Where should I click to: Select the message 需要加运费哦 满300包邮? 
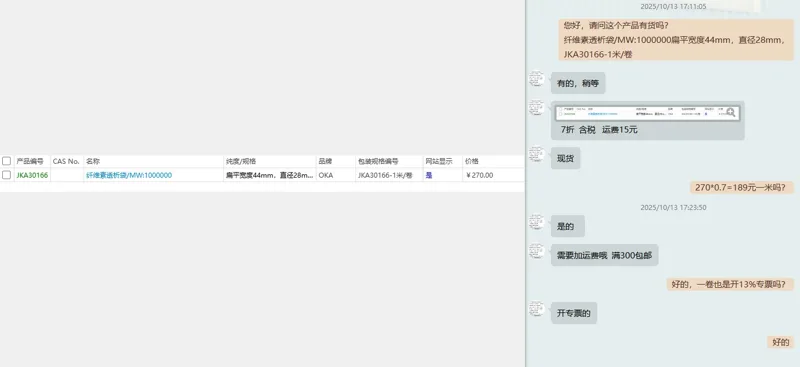pos(605,255)
